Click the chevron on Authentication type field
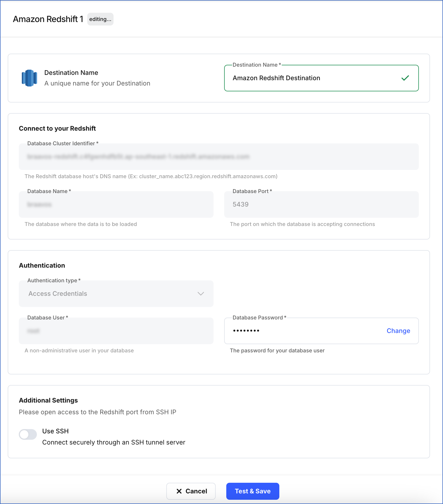 click(x=201, y=294)
